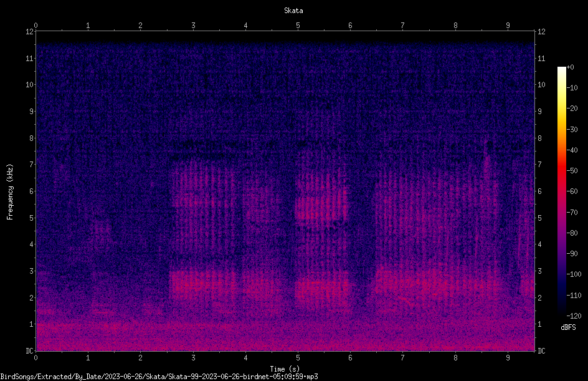The height and width of the screenshot is (381, 588).
Task: Click the "+0" colorbar scale label
Action: coord(570,67)
